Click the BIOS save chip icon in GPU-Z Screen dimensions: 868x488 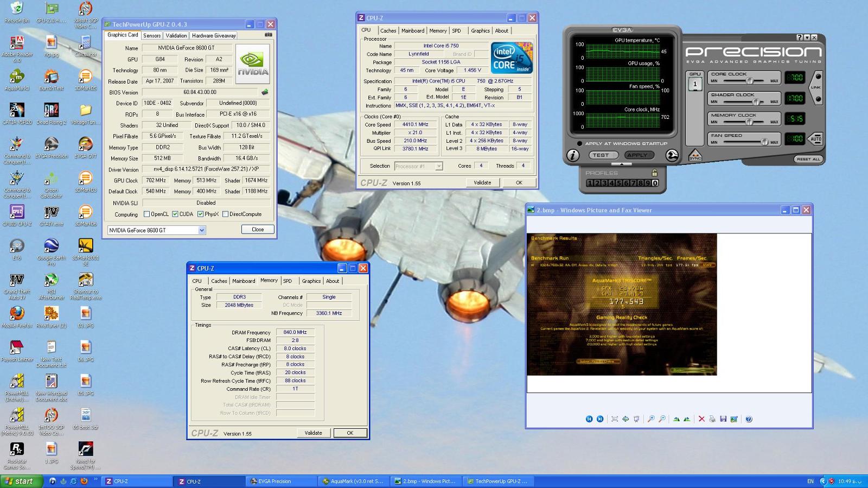(x=265, y=92)
